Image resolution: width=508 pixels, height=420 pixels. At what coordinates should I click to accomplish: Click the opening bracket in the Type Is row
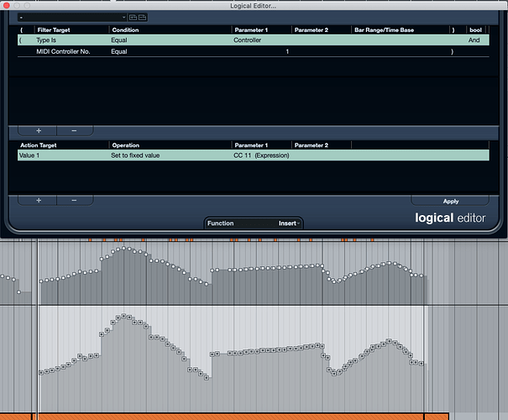tap(20, 40)
